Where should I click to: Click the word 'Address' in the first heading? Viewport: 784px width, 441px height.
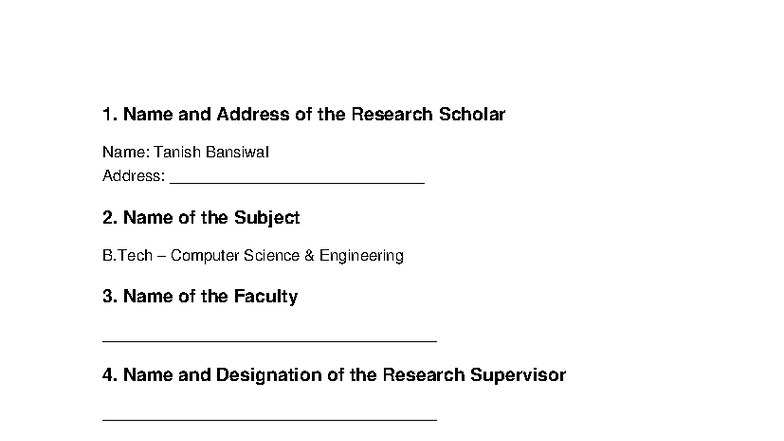(253, 114)
